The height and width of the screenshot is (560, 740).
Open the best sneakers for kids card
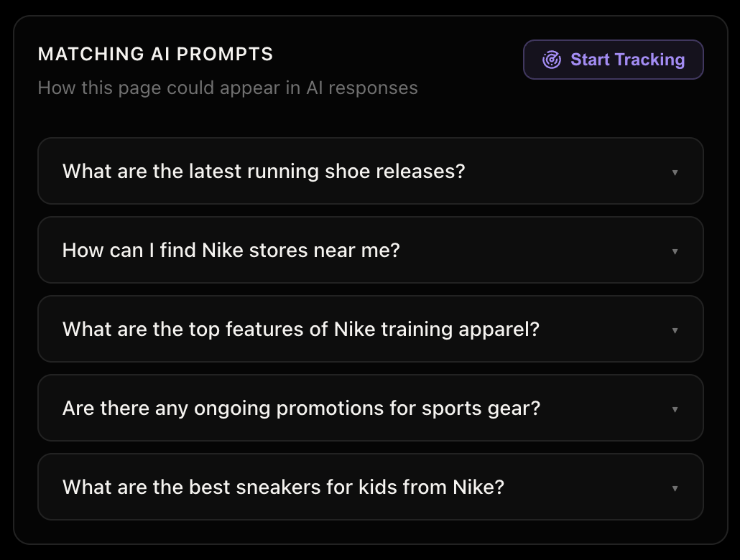click(370, 487)
